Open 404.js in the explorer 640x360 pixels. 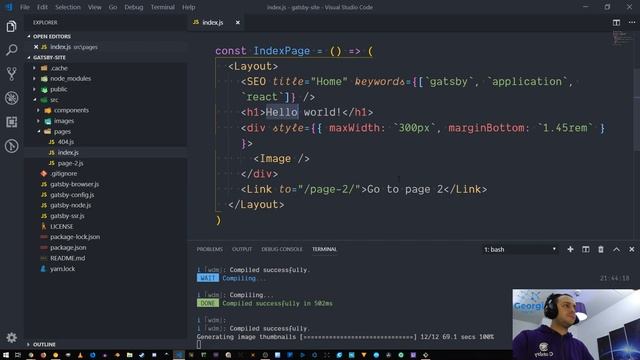pyautogui.click(x=65, y=142)
